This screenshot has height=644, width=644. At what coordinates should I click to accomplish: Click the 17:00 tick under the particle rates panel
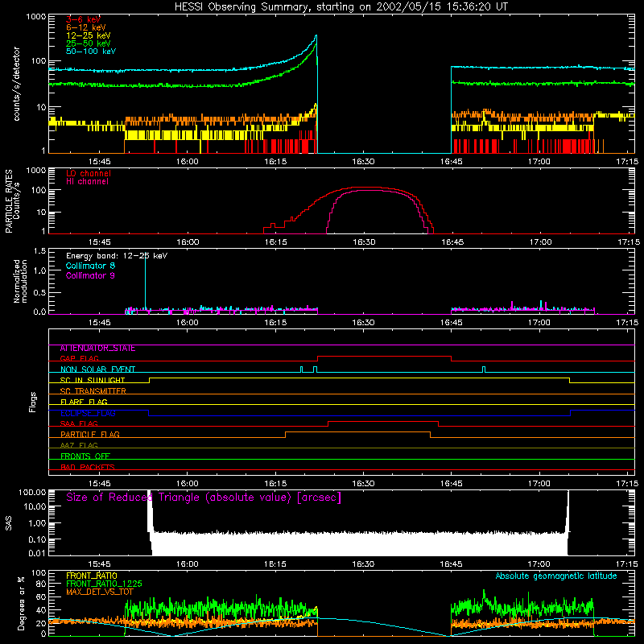[x=540, y=242]
